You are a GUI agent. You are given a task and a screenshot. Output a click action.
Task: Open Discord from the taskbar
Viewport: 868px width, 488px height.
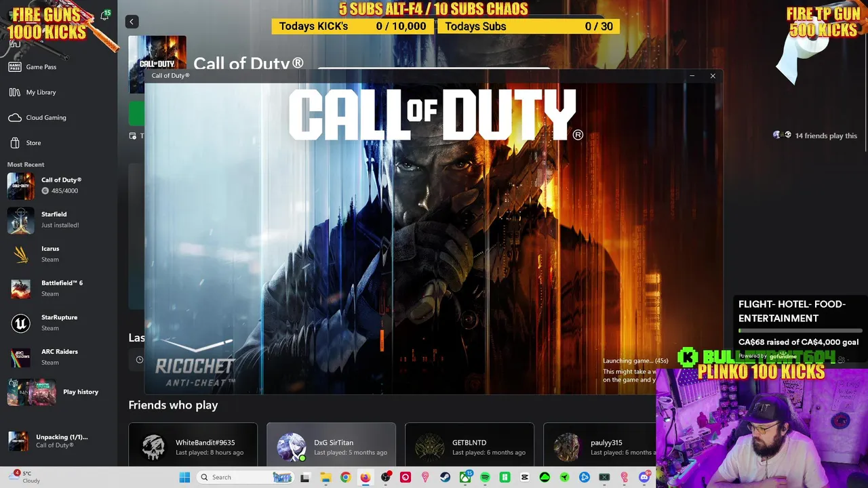(x=644, y=477)
